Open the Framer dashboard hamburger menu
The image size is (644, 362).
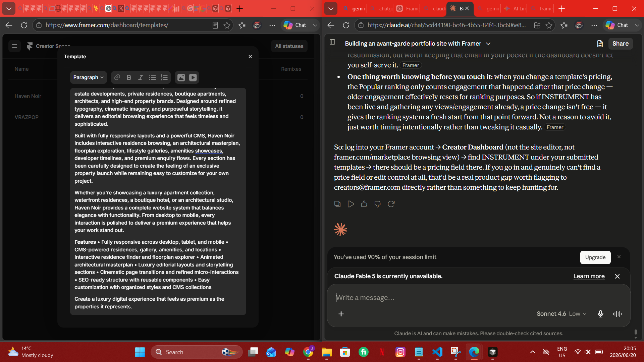pos(14,46)
